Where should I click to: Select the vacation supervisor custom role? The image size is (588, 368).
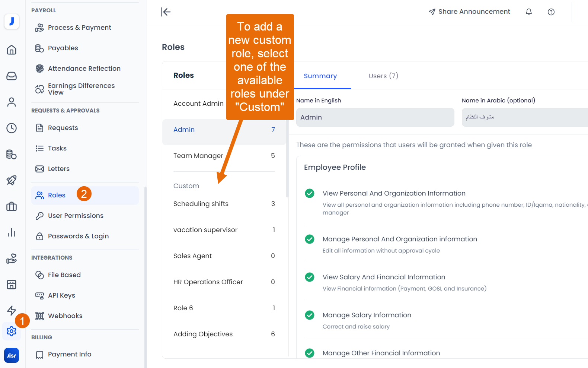(205, 230)
